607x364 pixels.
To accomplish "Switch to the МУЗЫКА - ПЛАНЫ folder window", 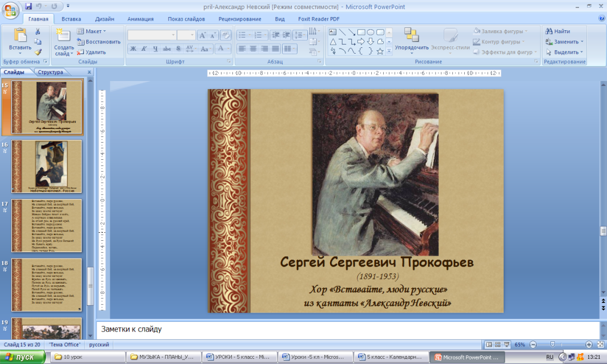I will click(164, 357).
